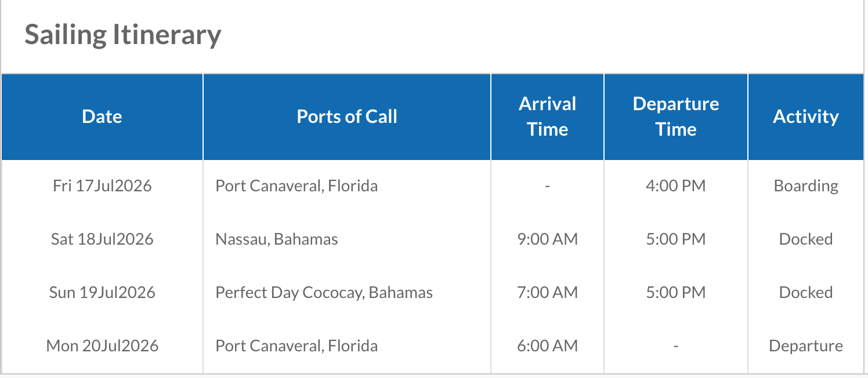Click Nassau, Bahamas port entry
The height and width of the screenshot is (378, 868).
[277, 239]
